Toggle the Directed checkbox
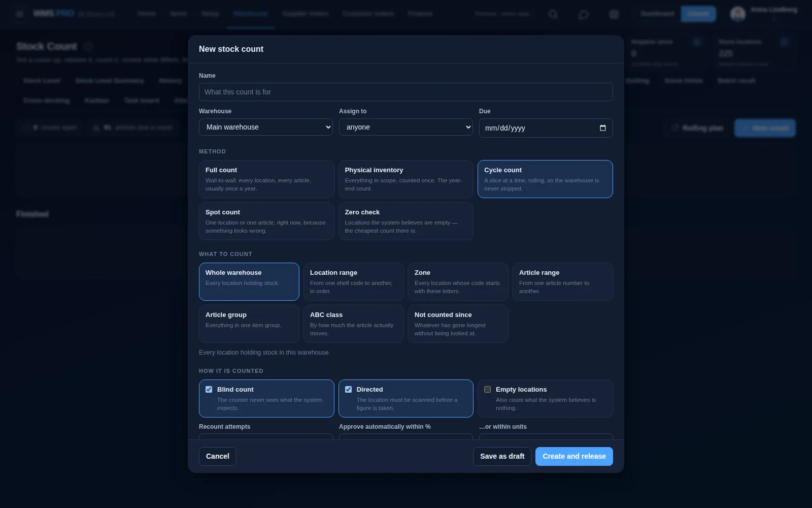The height and width of the screenshot is (508, 812). 348,390
